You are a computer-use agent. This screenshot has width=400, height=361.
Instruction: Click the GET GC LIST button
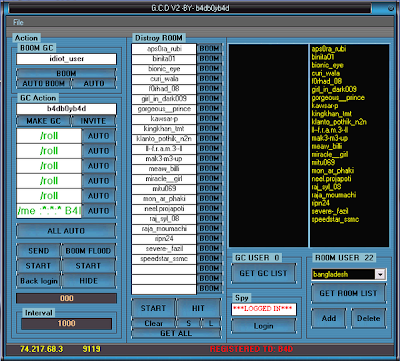[263, 273]
